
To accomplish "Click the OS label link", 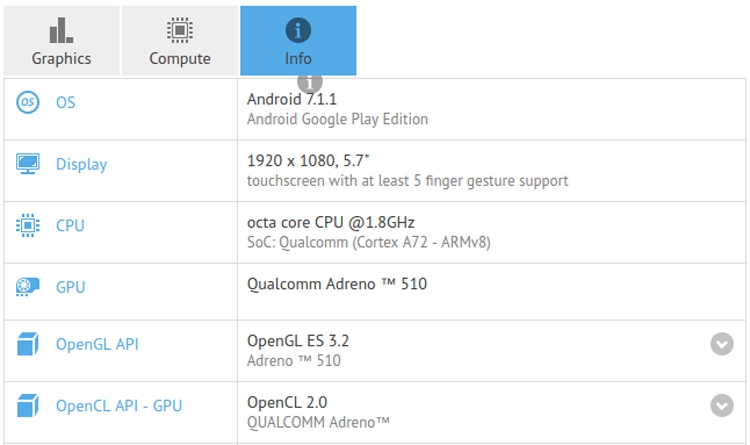I will pyautogui.click(x=65, y=103).
